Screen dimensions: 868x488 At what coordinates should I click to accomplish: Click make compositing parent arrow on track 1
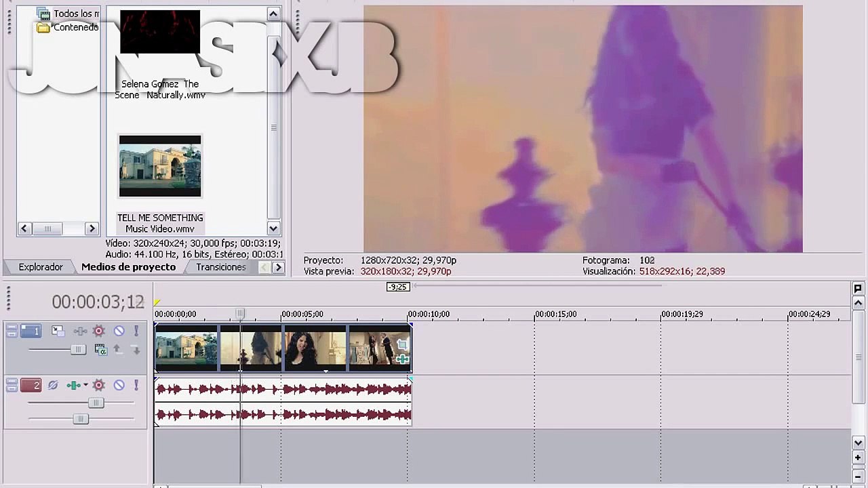(117, 350)
